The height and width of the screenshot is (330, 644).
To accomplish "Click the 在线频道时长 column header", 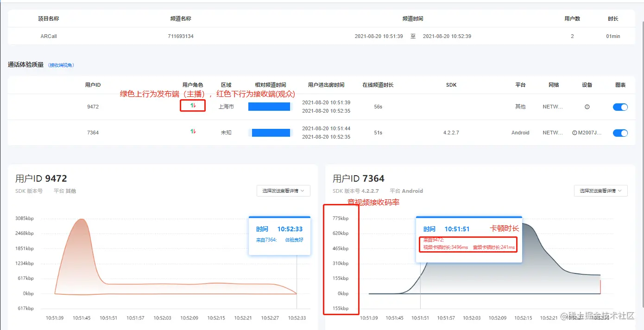I will coord(378,85).
